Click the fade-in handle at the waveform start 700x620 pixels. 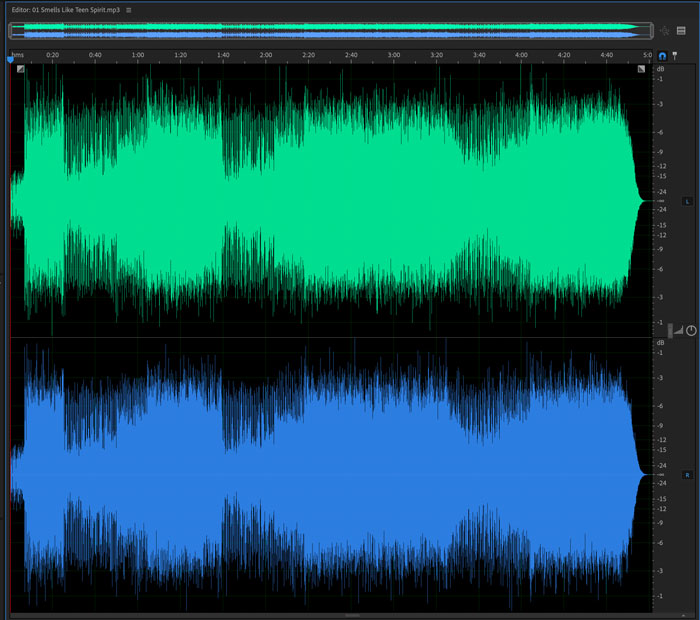tap(21, 69)
